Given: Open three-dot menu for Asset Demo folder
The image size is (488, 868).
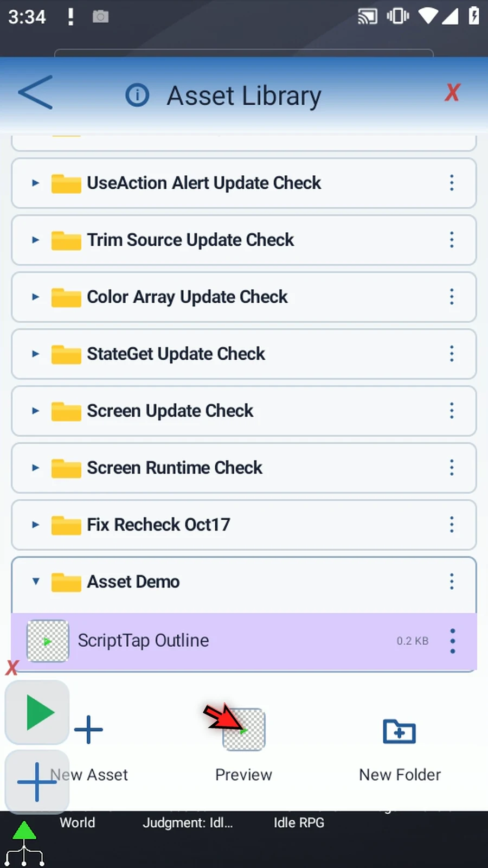Looking at the screenshot, I should [452, 582].
